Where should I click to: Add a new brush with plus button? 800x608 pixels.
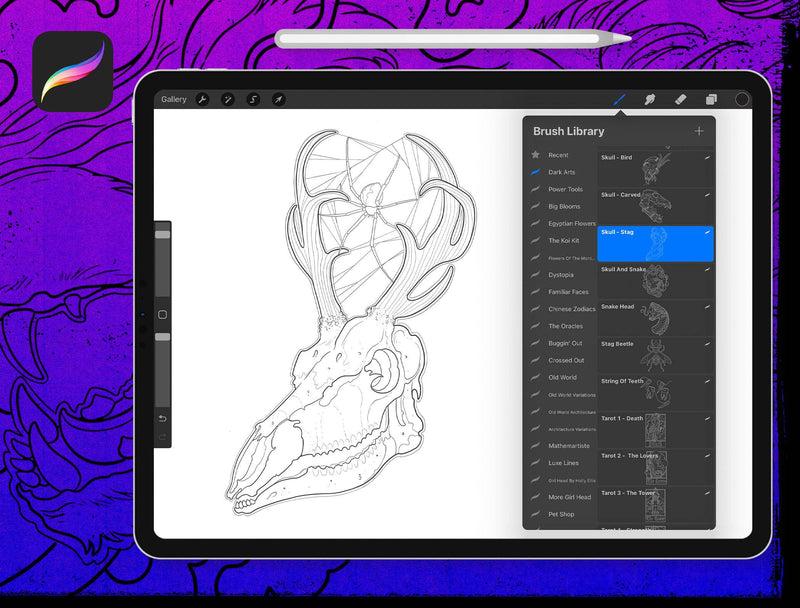[x=699, y=131]
